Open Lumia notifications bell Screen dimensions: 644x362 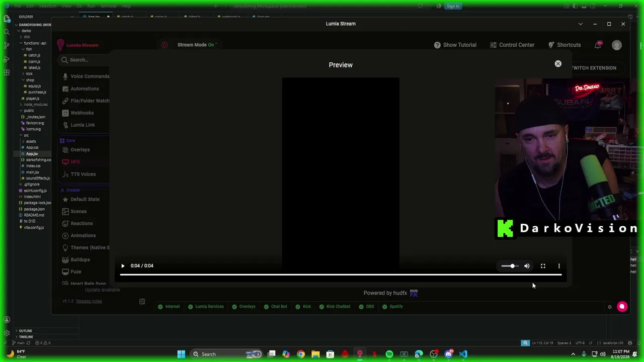(x=598, y=45)
